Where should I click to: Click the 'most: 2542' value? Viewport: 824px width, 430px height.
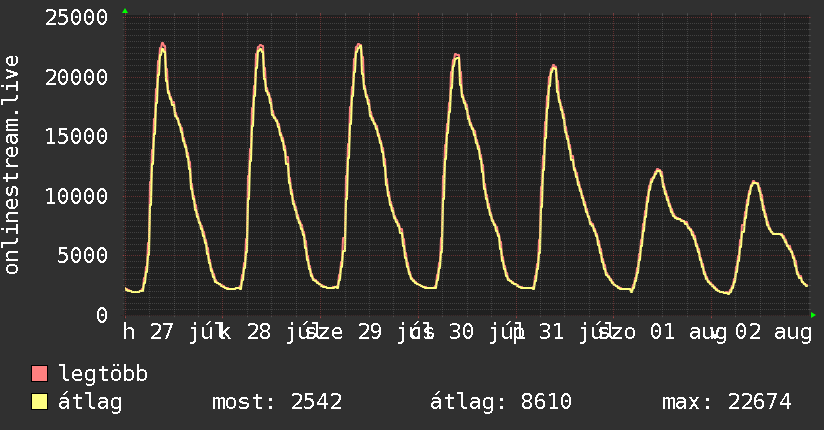point(277,402)
